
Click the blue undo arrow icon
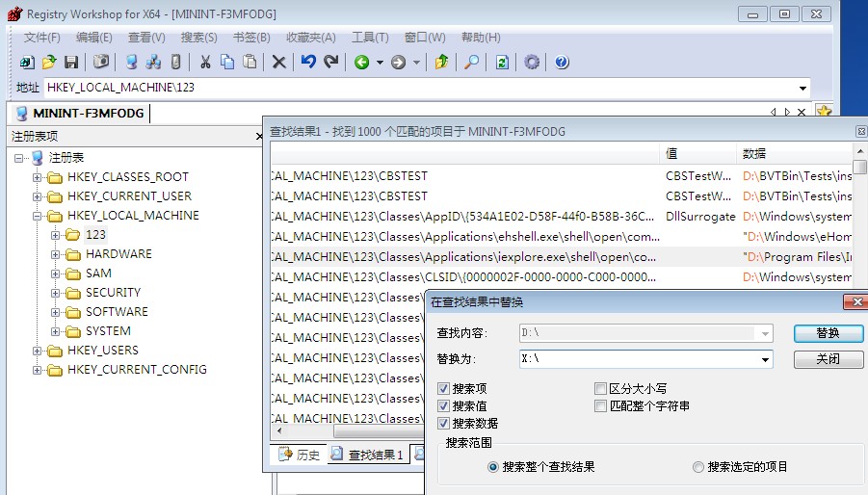pos(308,62)
